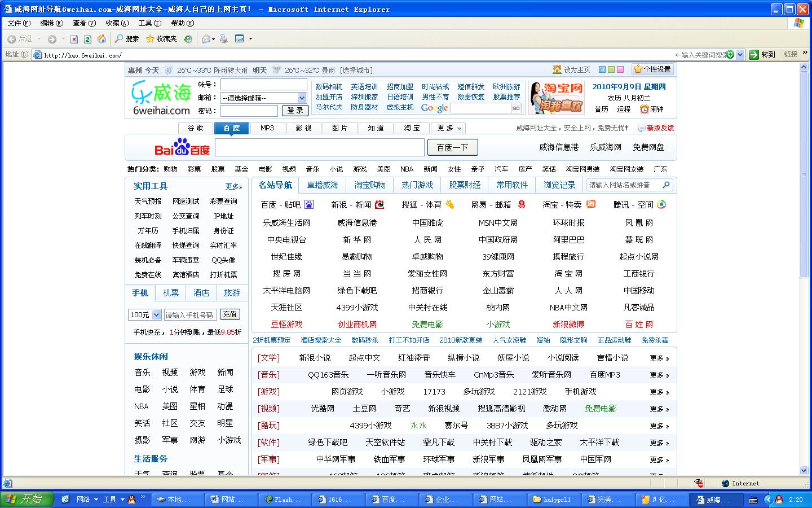Click the 请输入手机号码 phone number field
Screen dimensions: 812x508
(191, 315)
